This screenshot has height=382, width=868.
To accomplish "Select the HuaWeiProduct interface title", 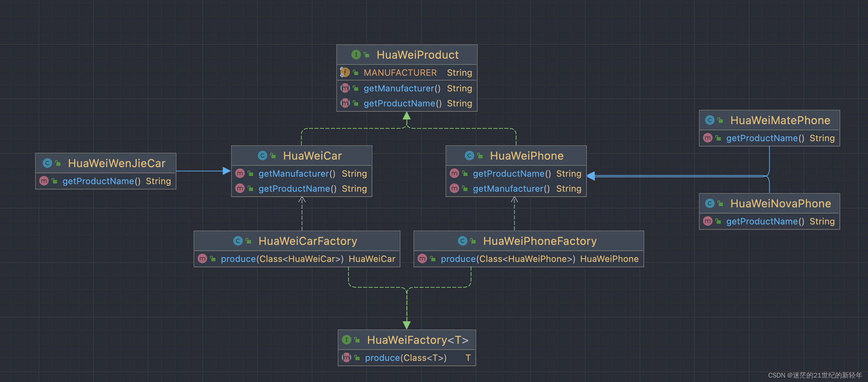I will click(x=418, y=55).
